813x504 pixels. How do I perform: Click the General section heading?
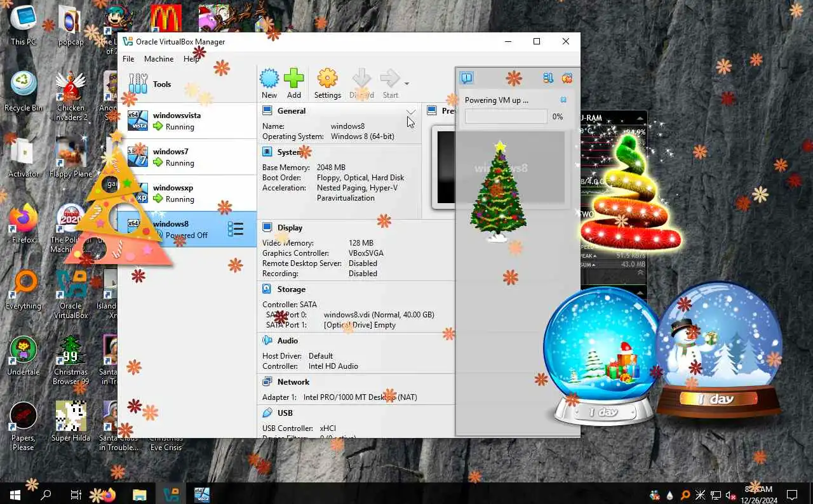[292, 110]
